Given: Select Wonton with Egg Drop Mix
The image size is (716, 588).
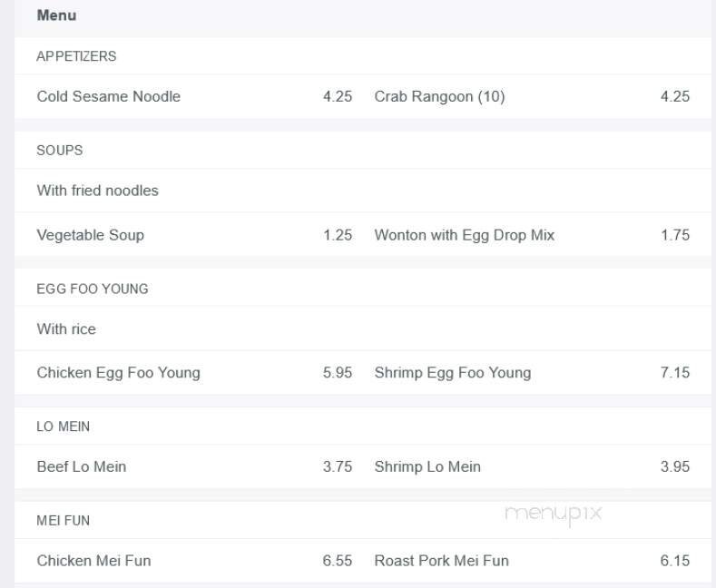Looking at the screenshot, I should pos(464,235).
